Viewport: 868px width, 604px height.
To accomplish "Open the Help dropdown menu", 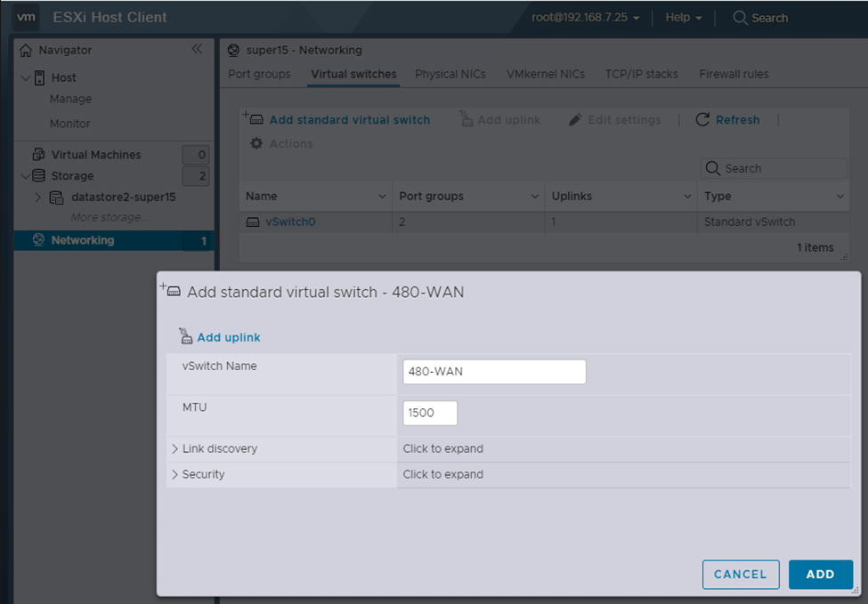I will pyautogui.click(x=684, y=17).
